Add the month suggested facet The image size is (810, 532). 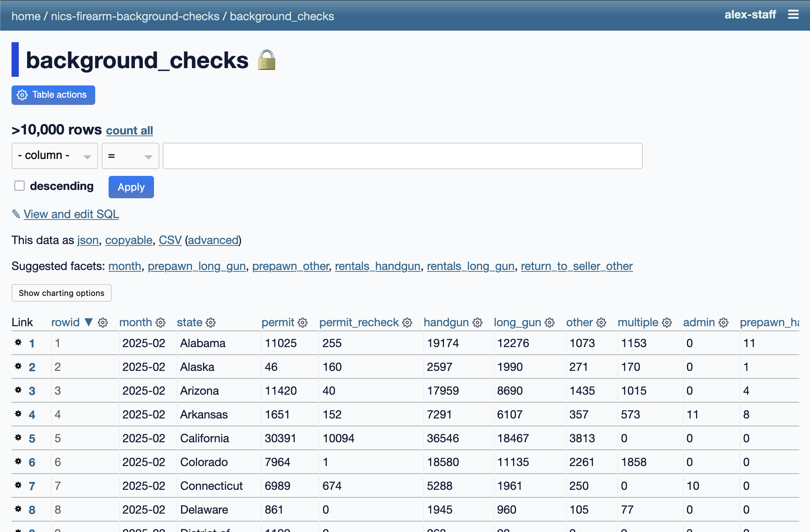pos(125,266)
